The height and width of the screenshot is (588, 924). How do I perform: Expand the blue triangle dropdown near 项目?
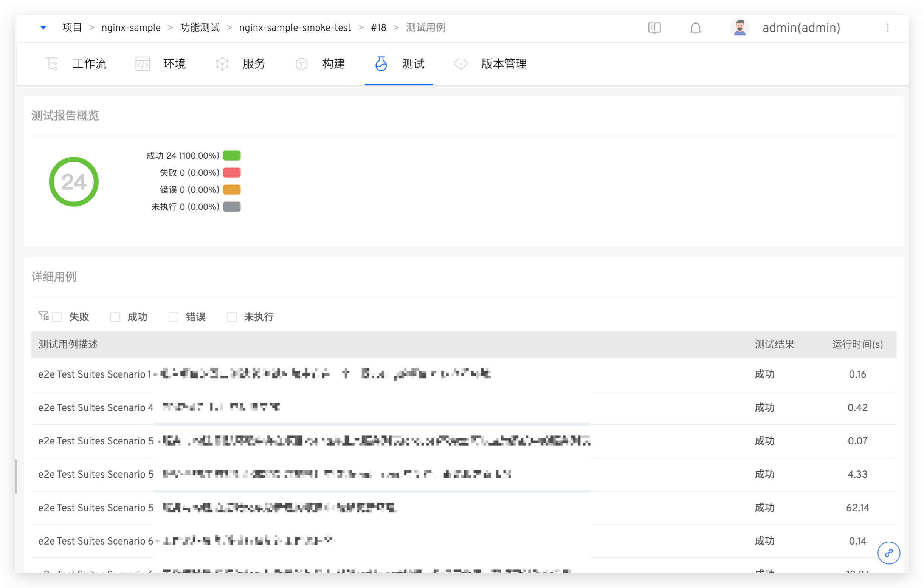coord(43,27)
